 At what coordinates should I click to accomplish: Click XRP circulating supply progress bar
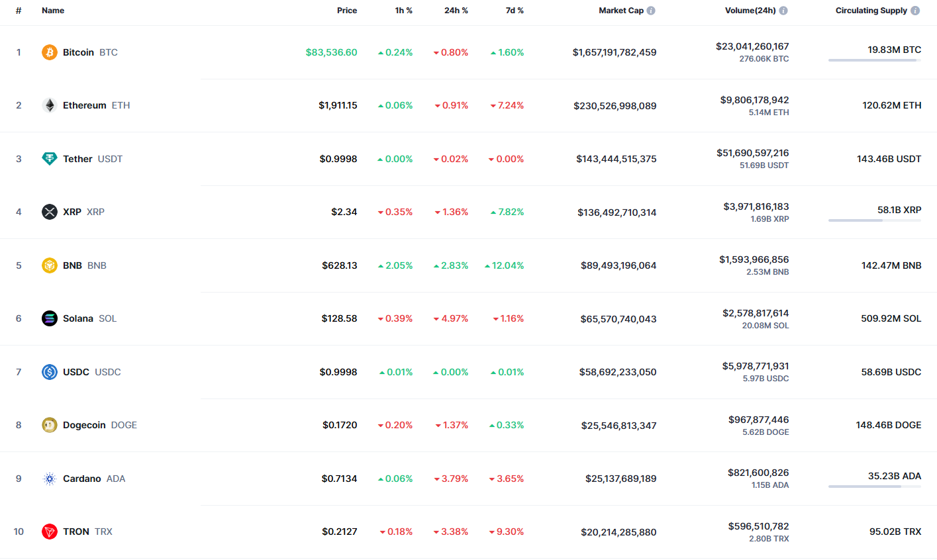click(x=875, y=220)
